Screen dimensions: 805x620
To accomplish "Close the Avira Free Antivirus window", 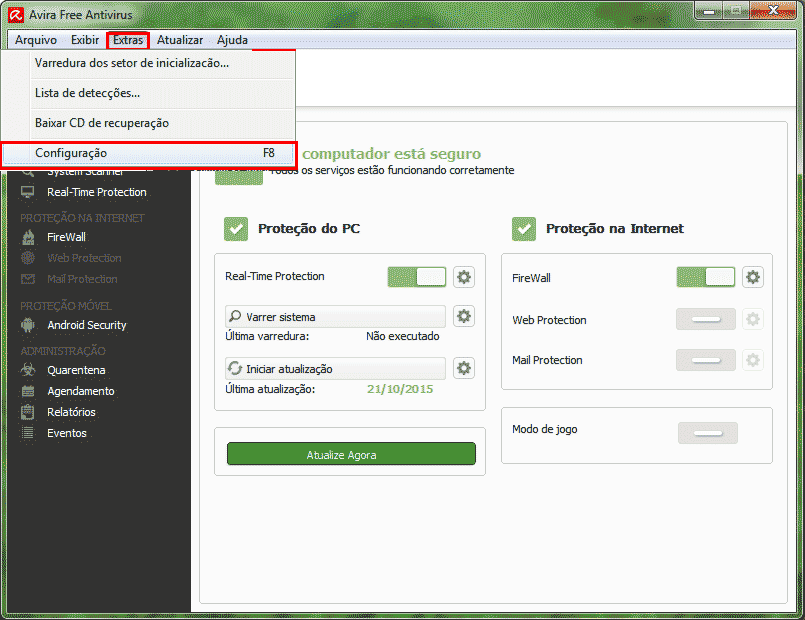I will 773,10.
